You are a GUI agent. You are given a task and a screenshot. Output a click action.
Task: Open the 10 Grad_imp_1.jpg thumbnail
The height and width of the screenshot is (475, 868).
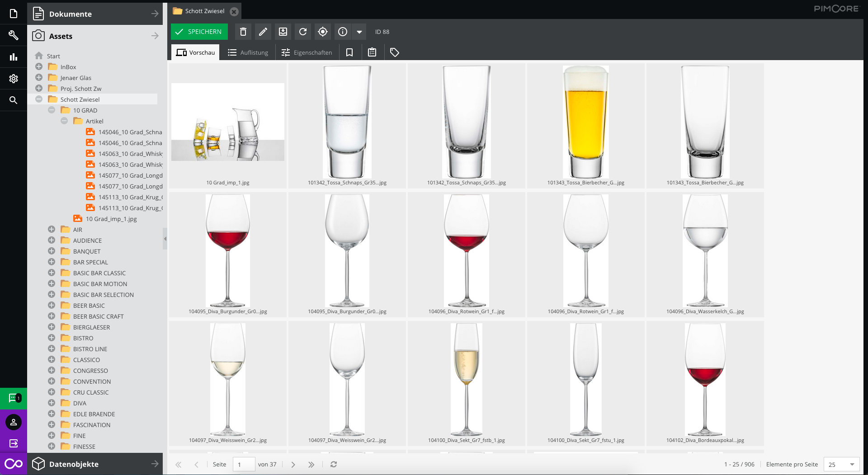point(228,126)
